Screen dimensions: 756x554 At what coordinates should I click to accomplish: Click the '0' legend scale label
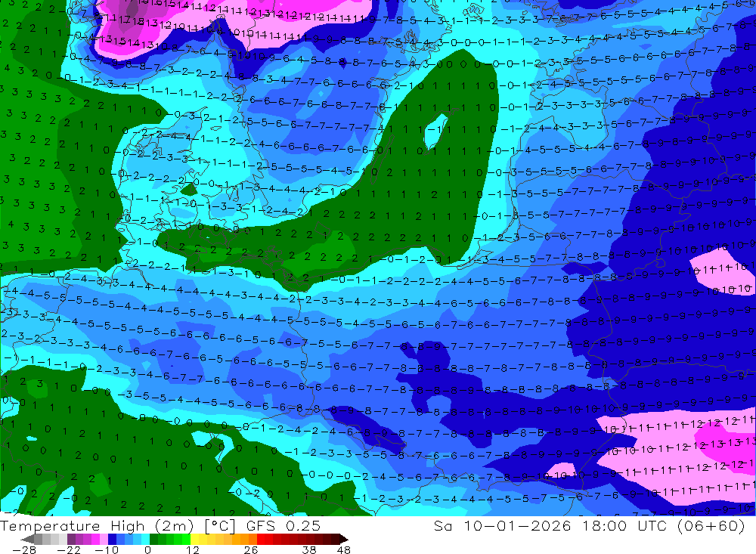147,549
